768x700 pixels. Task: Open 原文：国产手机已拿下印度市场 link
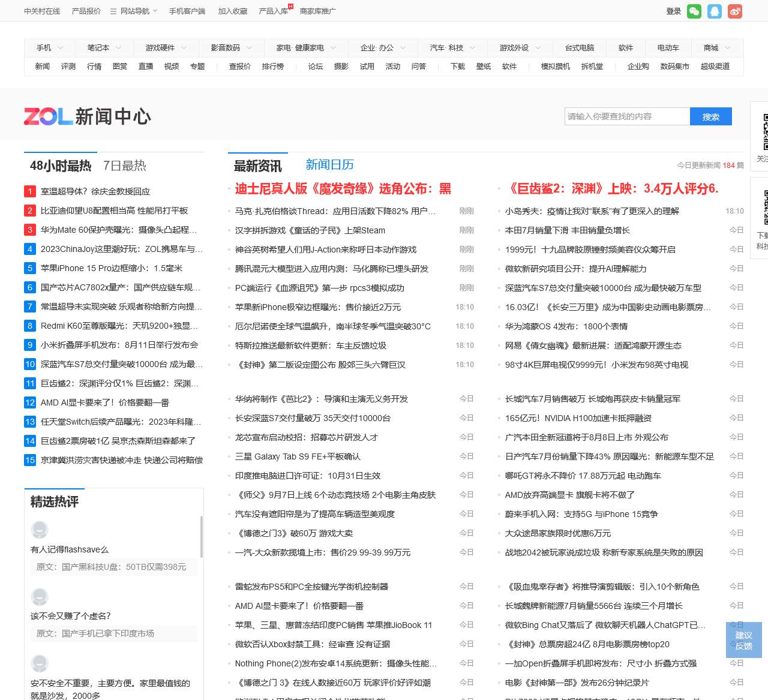click(x=95, y=633)
